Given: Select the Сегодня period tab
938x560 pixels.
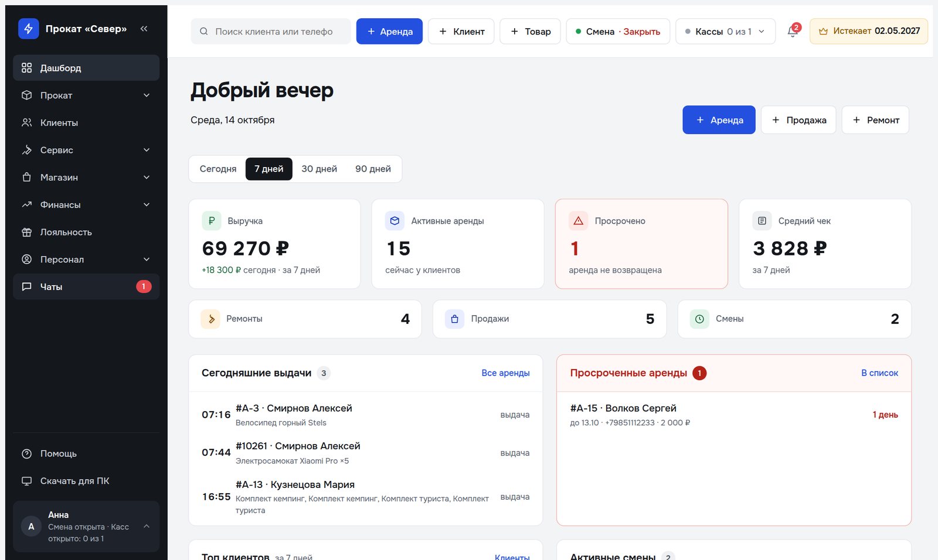Looking at the screenshot, I should [x=218, y=169].
